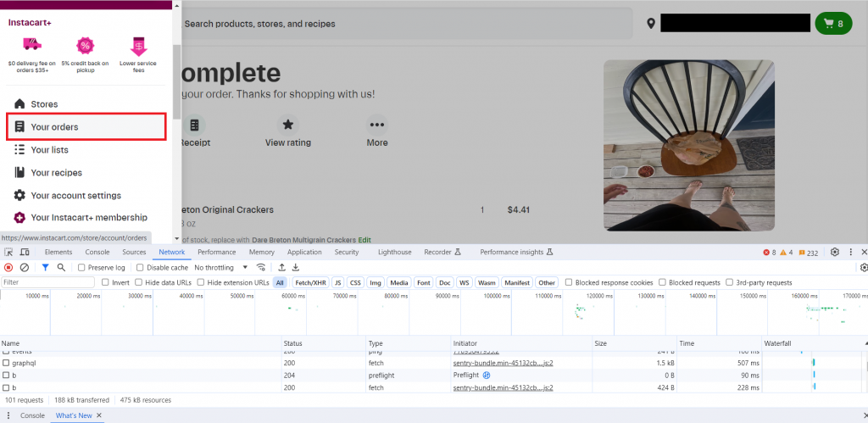Switch to Lighthouse tab
The width and height of the screenshot is (868, 423).
pos(395,252)
